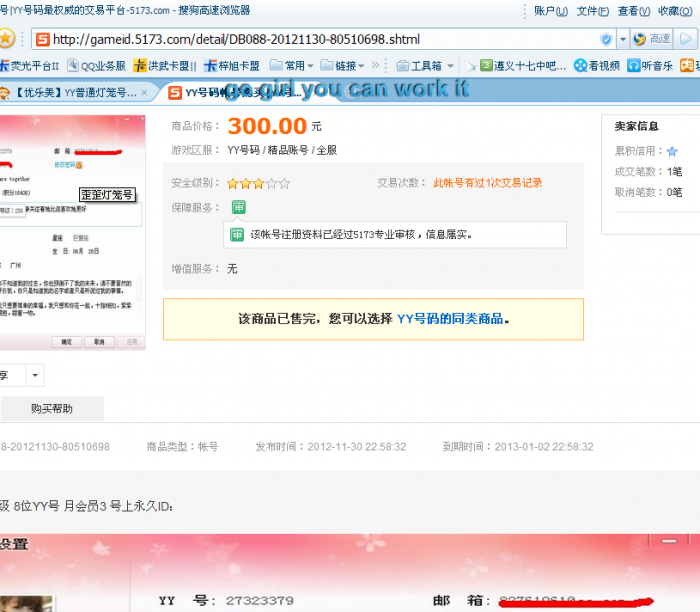
Task: Show more bookmarks with the » chevron
Action: point(375,66)
